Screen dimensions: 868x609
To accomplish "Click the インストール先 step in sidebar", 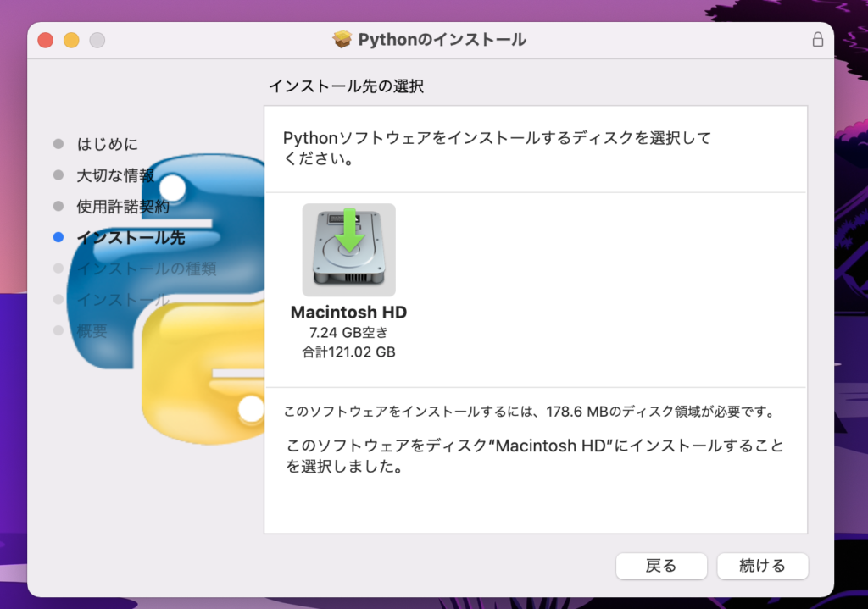I will [x=131, y=237].
